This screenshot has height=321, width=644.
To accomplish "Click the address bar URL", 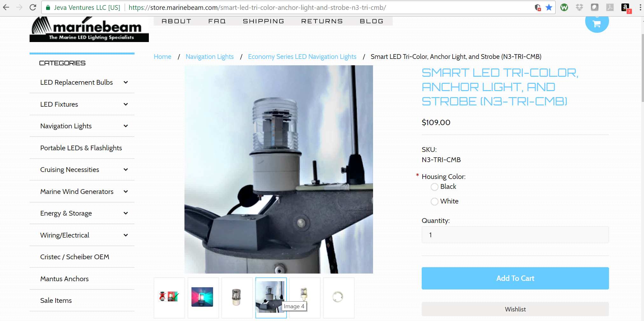I will tap(257, 8).
